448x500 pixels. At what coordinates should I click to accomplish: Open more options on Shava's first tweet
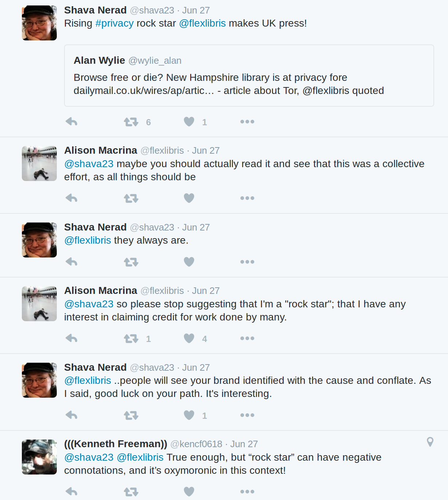point(247,122)
